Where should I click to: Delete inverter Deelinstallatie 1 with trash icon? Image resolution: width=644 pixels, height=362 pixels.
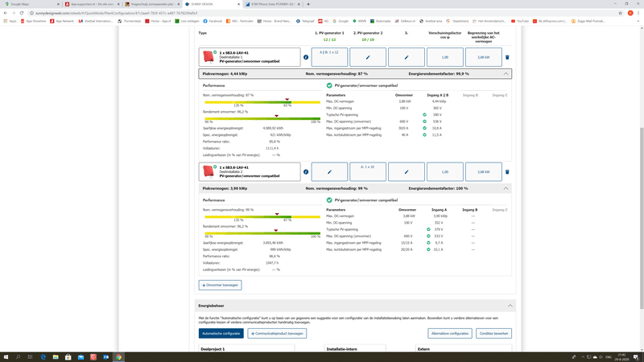pos(507,57)
